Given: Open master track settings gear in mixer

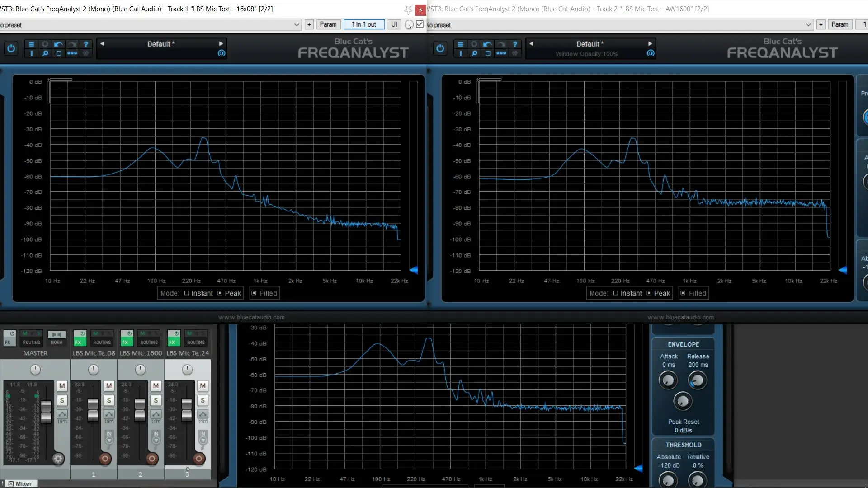Looking at the screenshot, I should (58, 459).
